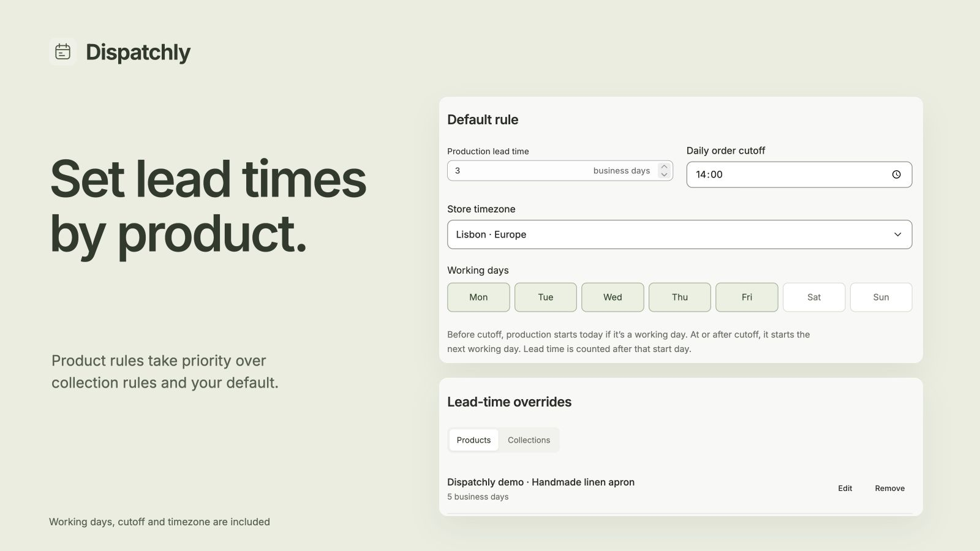The height and width of the screenshot is (551, 980).
Task: Increase lead time with up stepper arrow
Action: coord(664,167)
